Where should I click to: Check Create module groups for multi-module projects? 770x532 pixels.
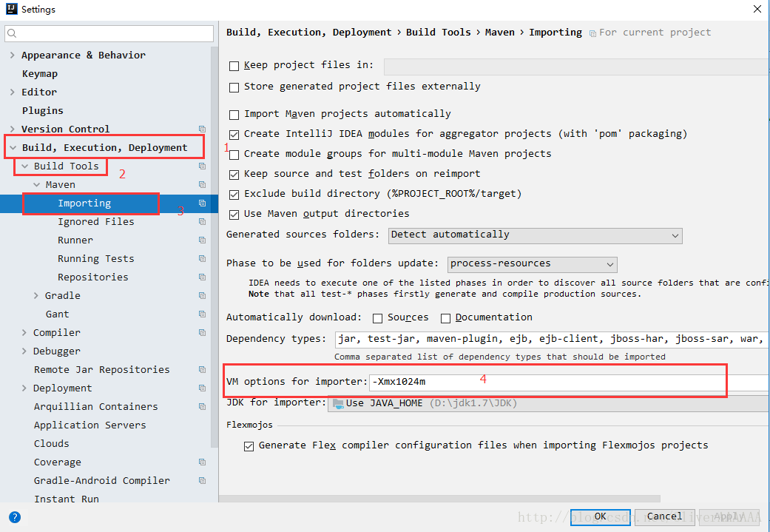click(234, 155)
